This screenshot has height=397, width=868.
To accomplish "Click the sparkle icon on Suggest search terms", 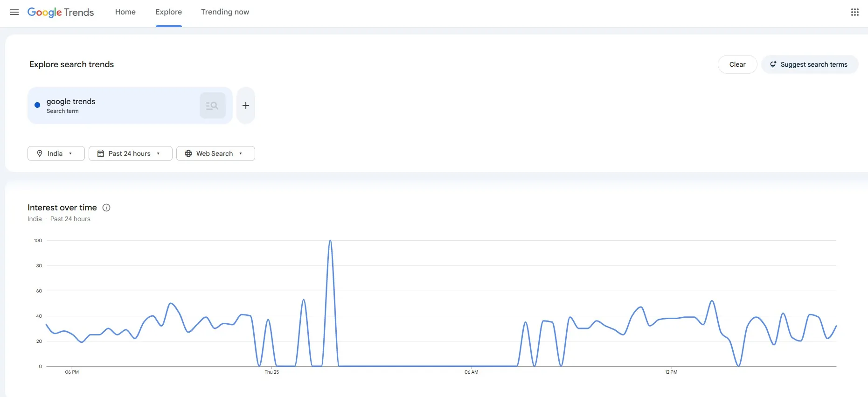I will click(773, 64).
